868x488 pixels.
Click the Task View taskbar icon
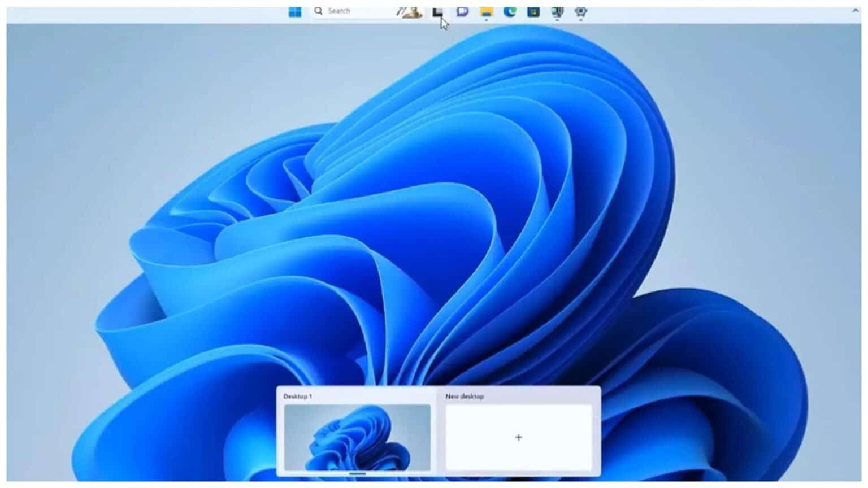click(438, 11)
